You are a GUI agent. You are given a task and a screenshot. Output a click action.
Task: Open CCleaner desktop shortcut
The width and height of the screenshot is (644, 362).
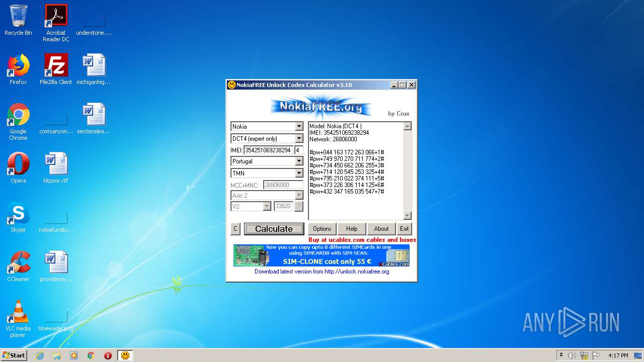tap(18, 266)
